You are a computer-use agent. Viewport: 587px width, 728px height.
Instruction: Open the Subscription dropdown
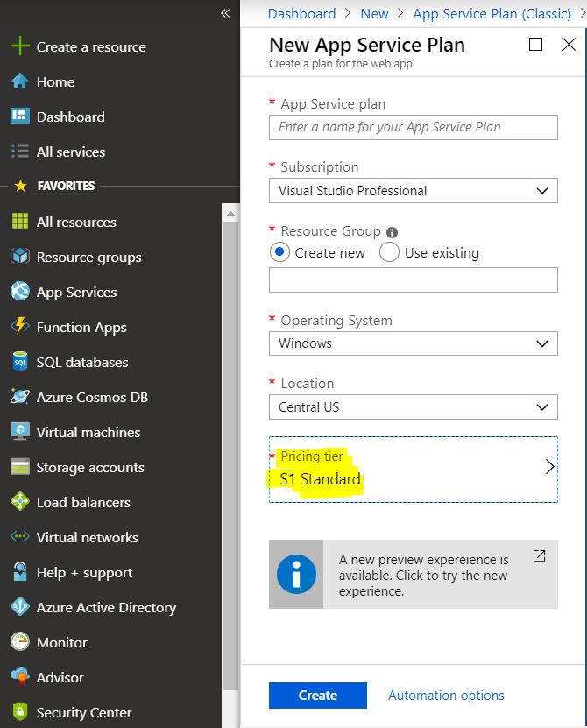pyautogui.click(x=413, y=190)
